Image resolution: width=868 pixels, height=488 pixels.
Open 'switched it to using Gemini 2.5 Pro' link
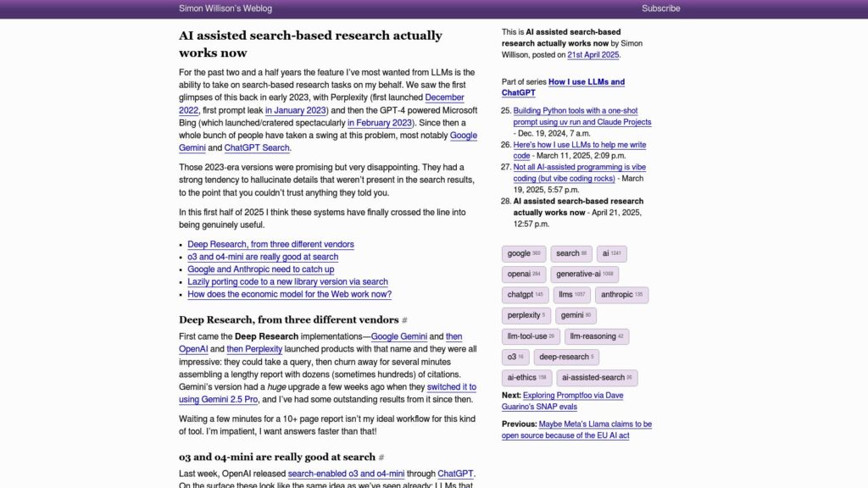click(327, 393)
